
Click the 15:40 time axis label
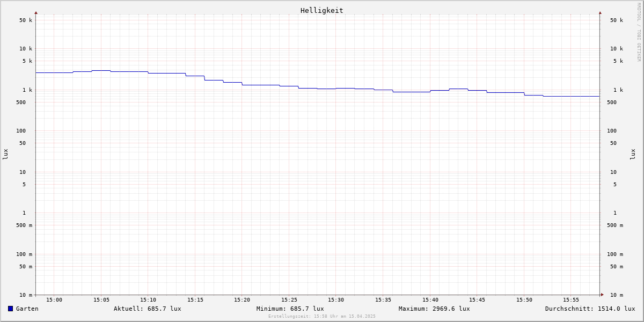(x=430, y=299)
